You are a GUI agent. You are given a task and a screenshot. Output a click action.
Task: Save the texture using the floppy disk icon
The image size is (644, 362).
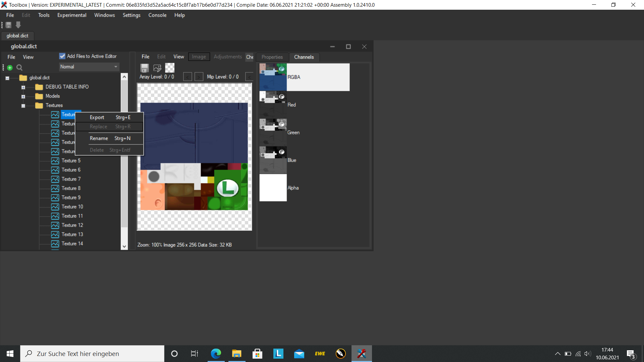tap(144, 68)
